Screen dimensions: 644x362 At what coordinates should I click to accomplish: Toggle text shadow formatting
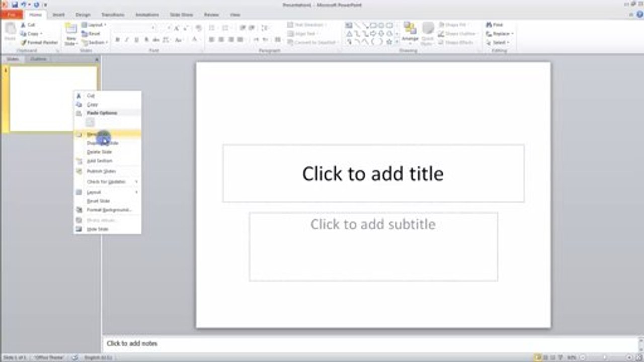click(x=146, y=40)
